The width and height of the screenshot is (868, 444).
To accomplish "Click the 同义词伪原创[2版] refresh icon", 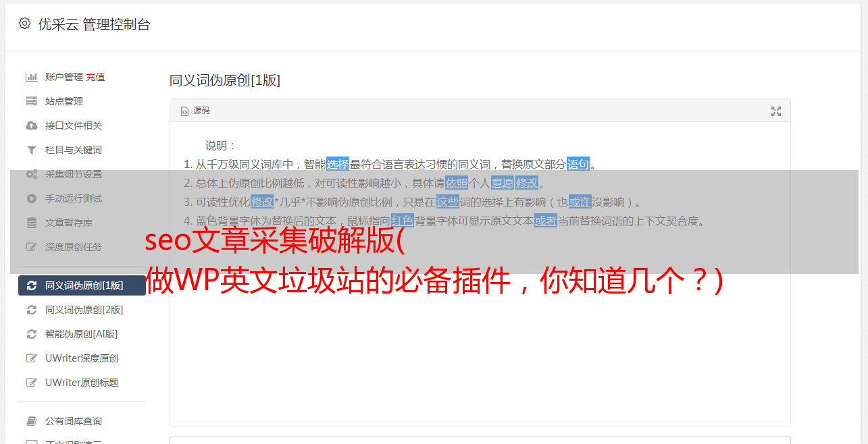I will 31,310.
